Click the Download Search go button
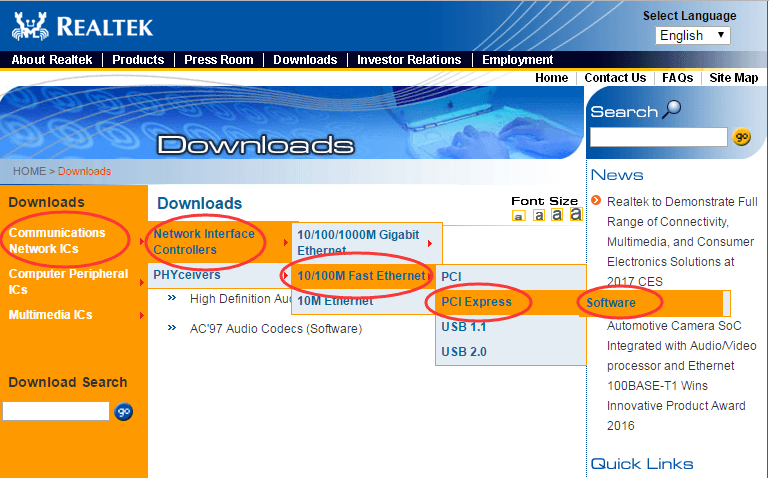Image resolution: width=769 pixels, height=478 pixels. click(x=124, y=411)
